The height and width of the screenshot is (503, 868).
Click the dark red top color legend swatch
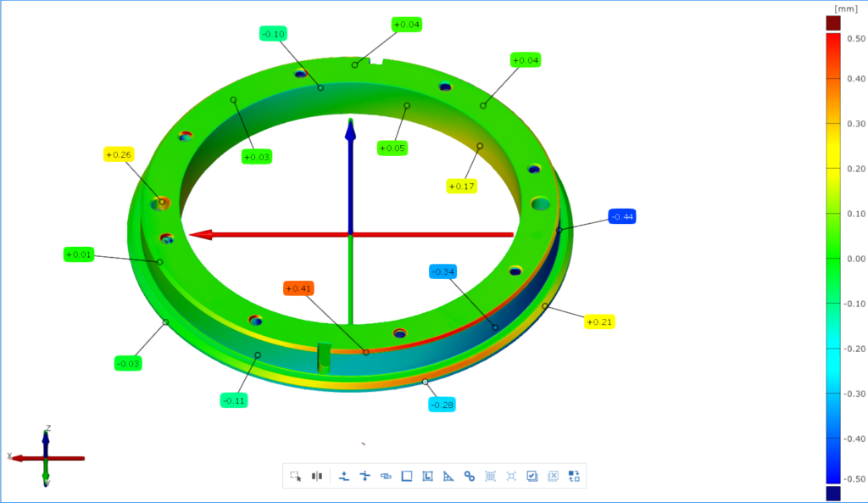833,24
